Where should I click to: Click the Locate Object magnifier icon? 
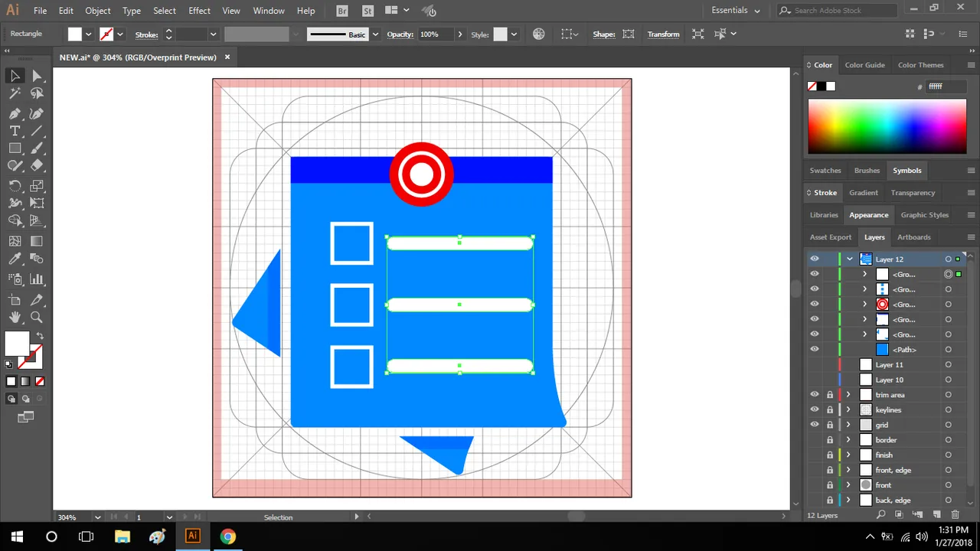[881, 515]
